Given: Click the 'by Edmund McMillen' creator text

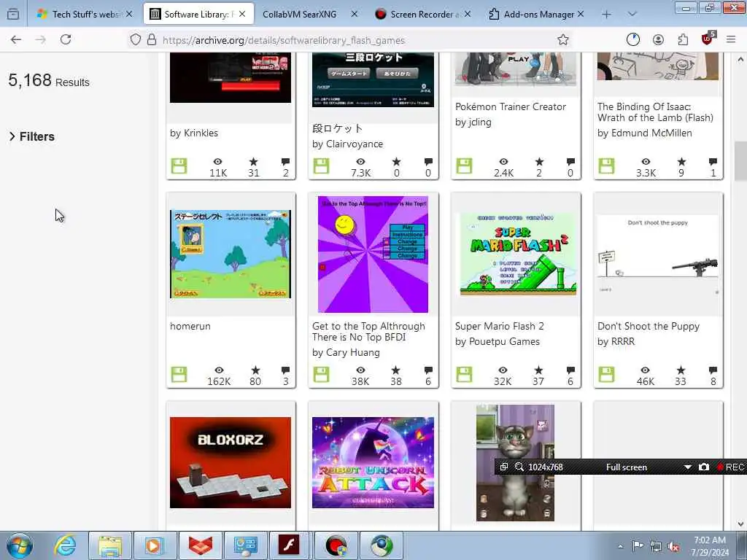Looking at the screenshot, I should (645, 133).
